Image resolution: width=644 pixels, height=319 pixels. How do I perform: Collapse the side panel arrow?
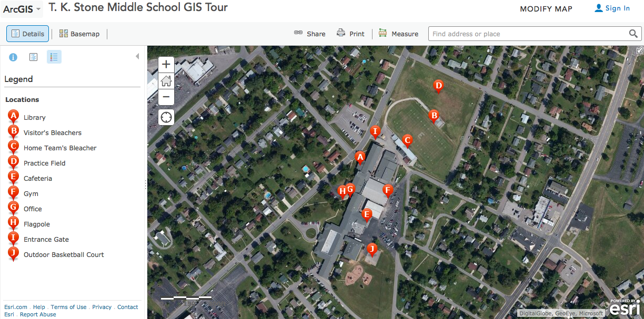point(137,56)
